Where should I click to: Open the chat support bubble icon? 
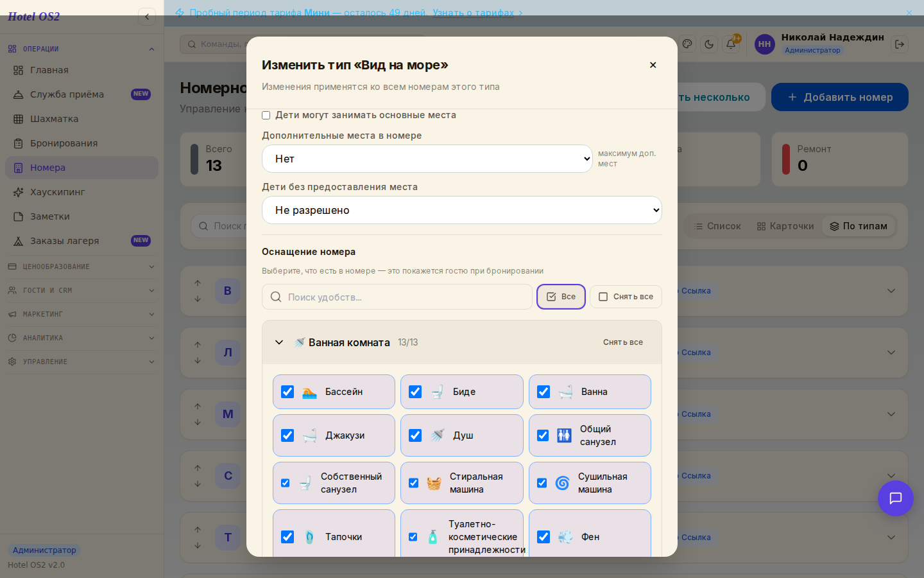click(895, 498)
